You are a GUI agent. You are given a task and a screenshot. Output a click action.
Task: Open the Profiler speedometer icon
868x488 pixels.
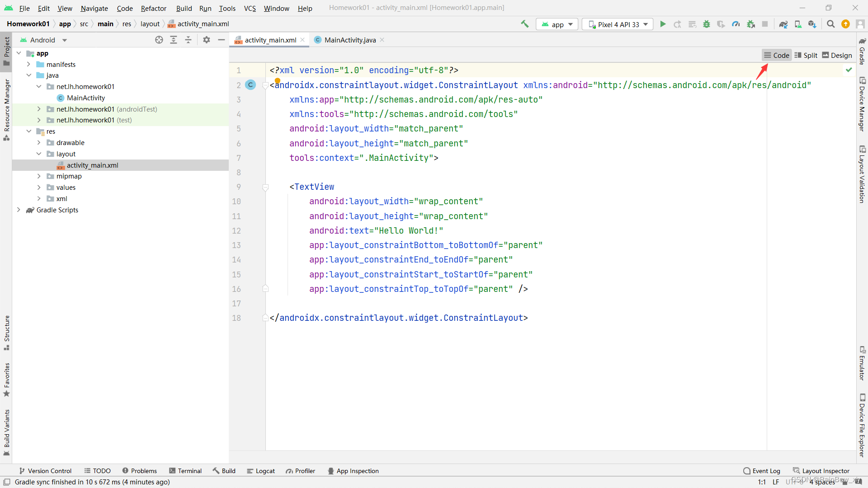click(736, 24)
